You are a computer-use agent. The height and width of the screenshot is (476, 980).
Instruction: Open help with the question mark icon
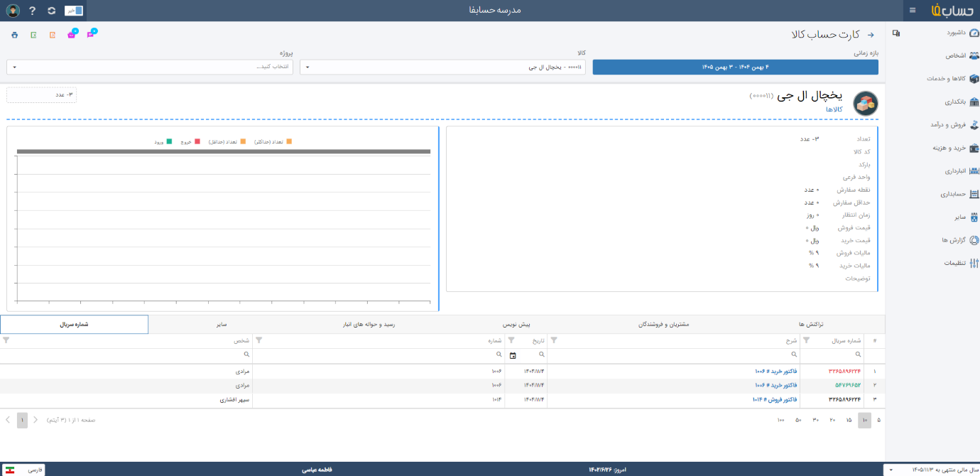point(33,11)
